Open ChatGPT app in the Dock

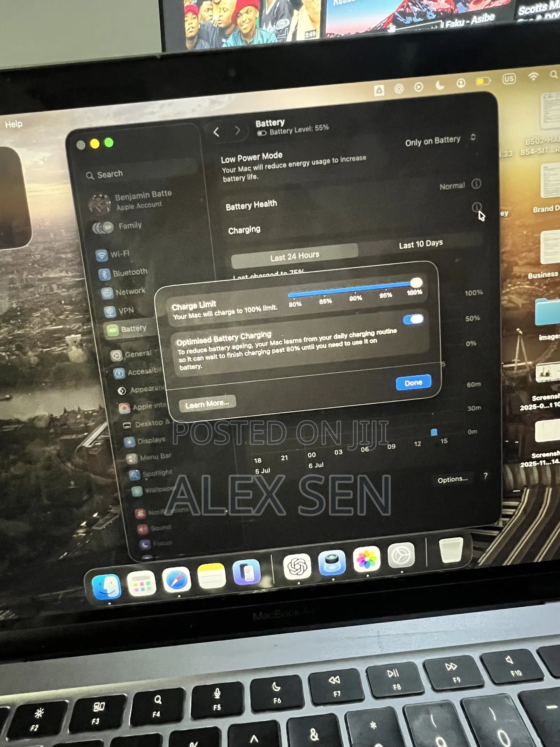297,566
